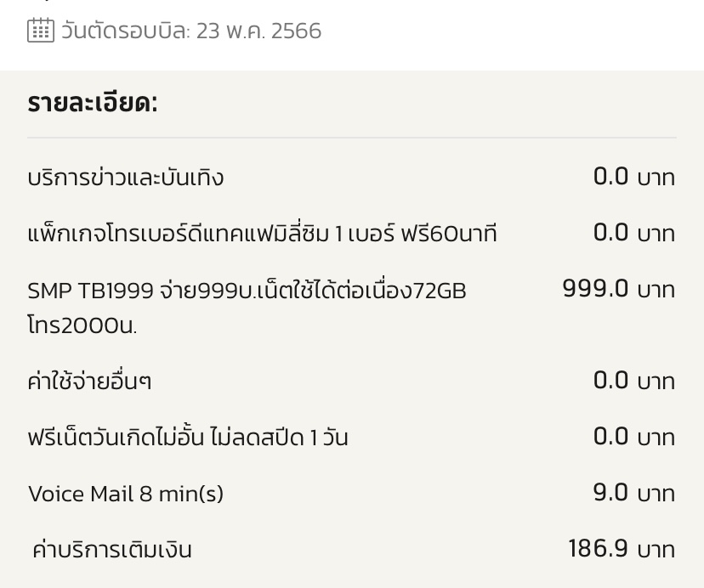Image resolution: width=704 pixels, height=588 pixels.
Task: Click the 9.0 บาท Voice Mail charge
Action: (x=634, y=493)
